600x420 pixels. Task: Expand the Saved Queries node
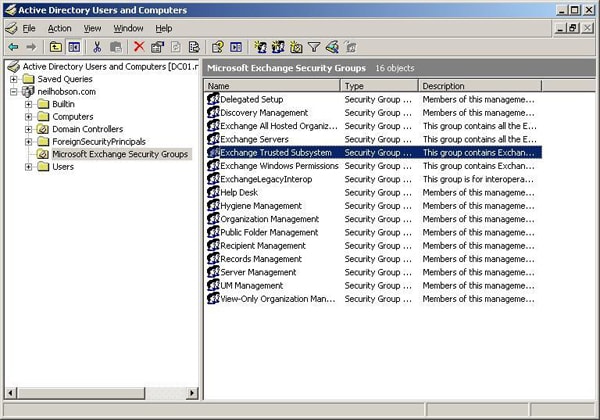[14, 79]
